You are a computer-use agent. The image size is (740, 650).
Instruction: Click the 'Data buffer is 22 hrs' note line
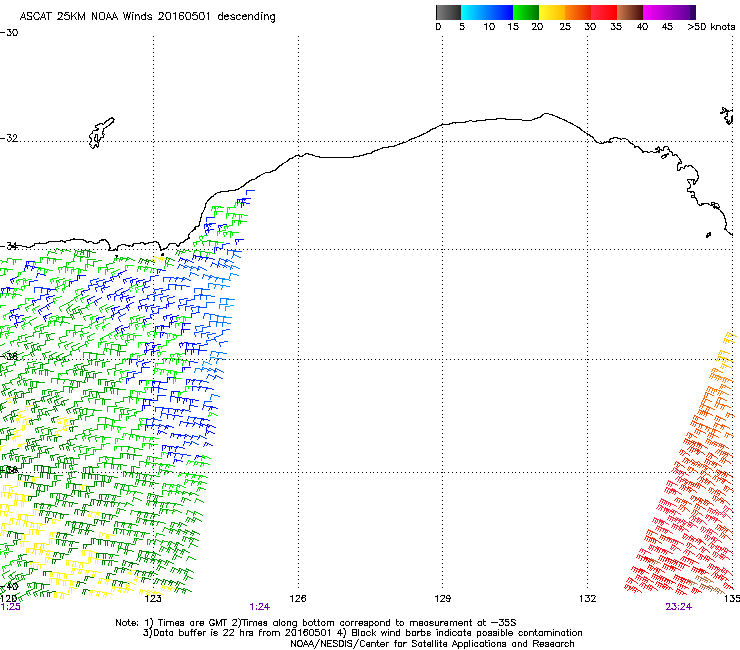click(362, 633)
